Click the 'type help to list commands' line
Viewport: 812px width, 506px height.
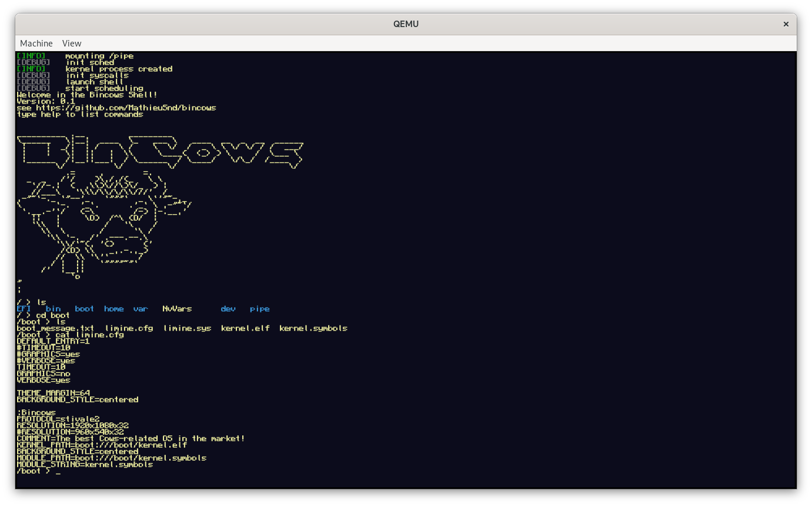click(x=80, y=114)
